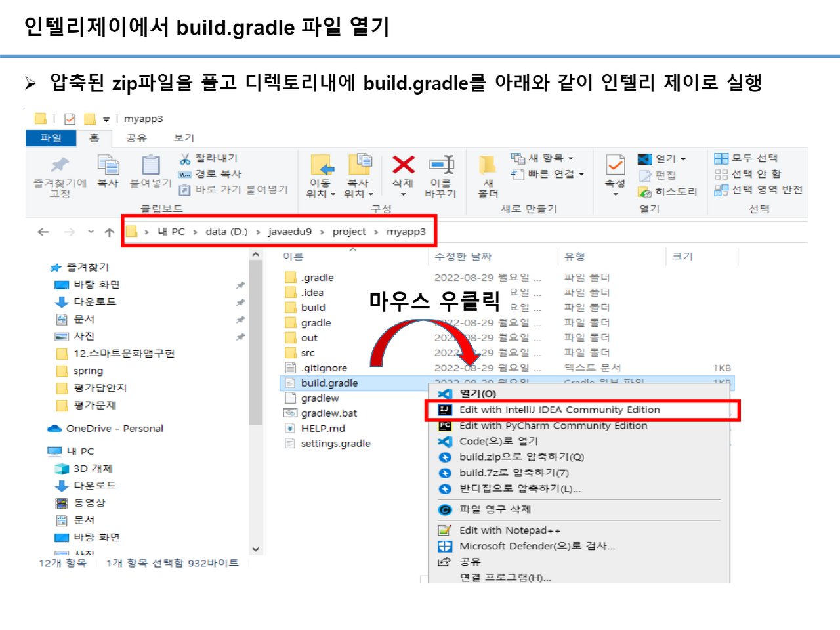
Task: Select 3D 개체 in navigation pane
Action: (x=93, y=469)
